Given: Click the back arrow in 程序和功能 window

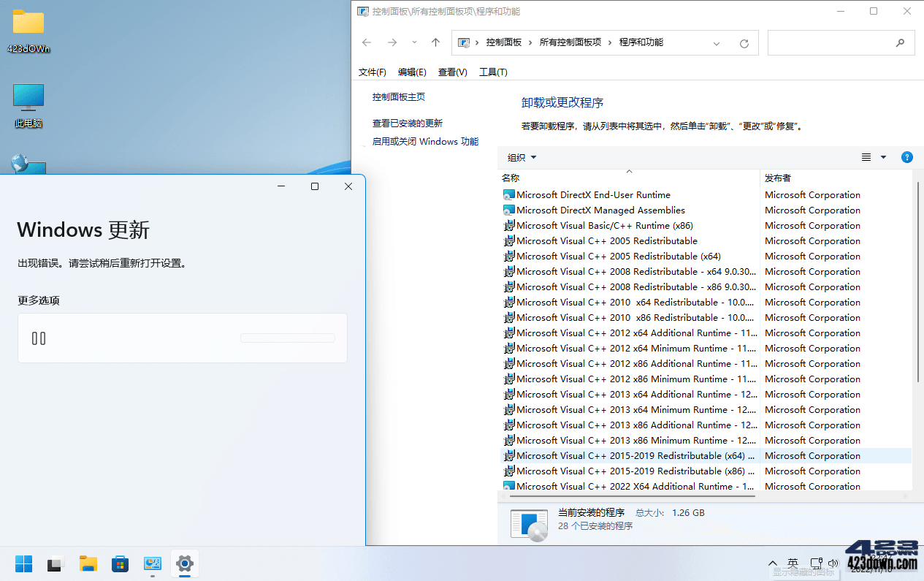Looking at the screenshot, I should tap(366, 42).
